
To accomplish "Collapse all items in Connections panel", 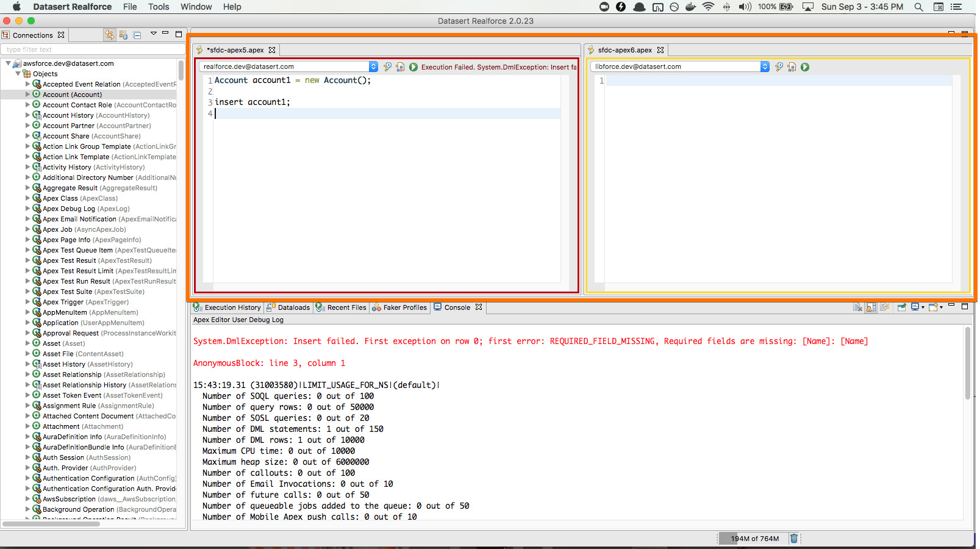I will coord(137,35).
